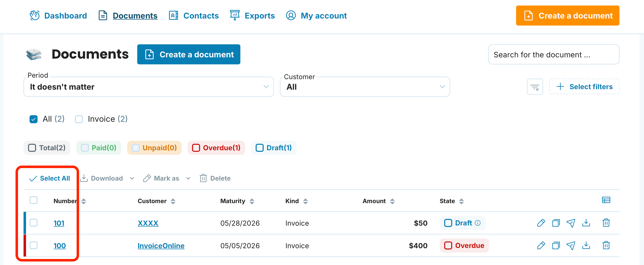Open the Contacts menu
The height and width of the screenshot is (265, 644).
point(194,16)
